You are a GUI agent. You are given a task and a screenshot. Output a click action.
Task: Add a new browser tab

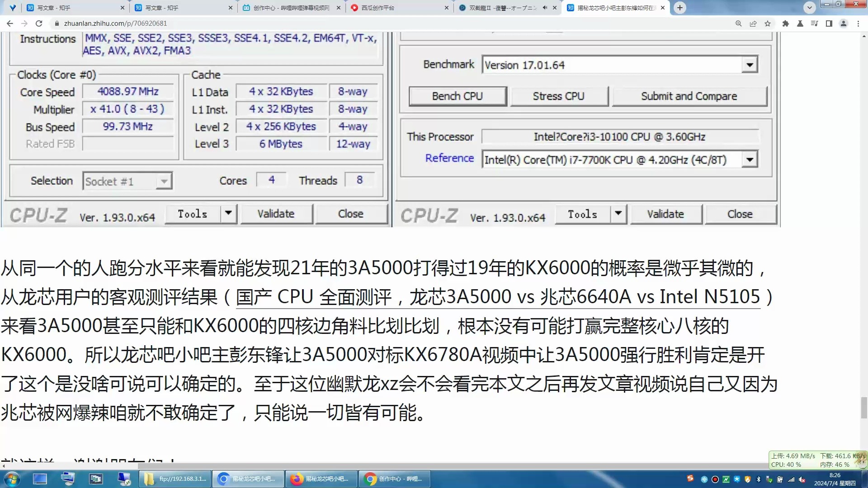pos(679,8)
